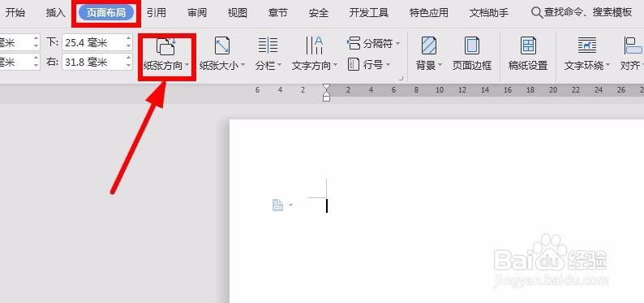Screen dimensions: 644x303
Task: Expand the 分栏 dropdown arrow
Action: 280,65
